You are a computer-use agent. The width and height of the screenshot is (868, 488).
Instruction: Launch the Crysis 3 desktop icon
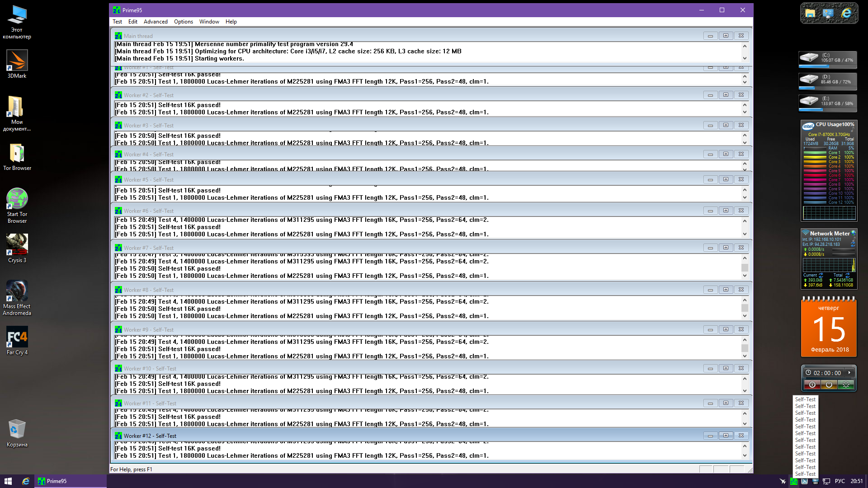click(17, 245)
